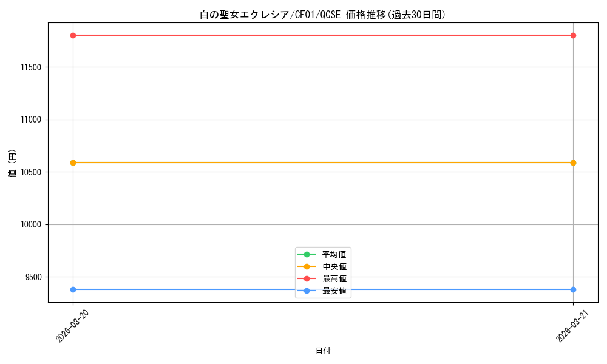The height and width of the screenshot is (364, 607).
Task: Select the red 最高値 marker on 2026-03-21
Action: coord(573,35)
